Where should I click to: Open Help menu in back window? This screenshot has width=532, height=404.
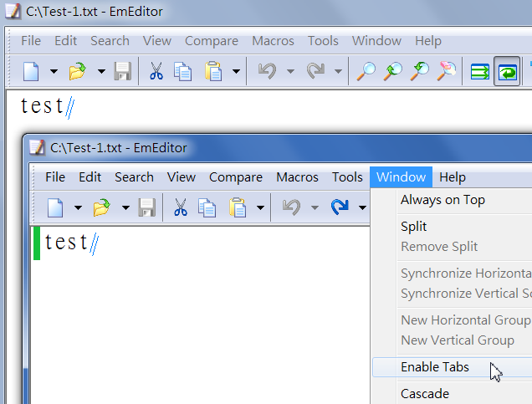tap(428, 41)
